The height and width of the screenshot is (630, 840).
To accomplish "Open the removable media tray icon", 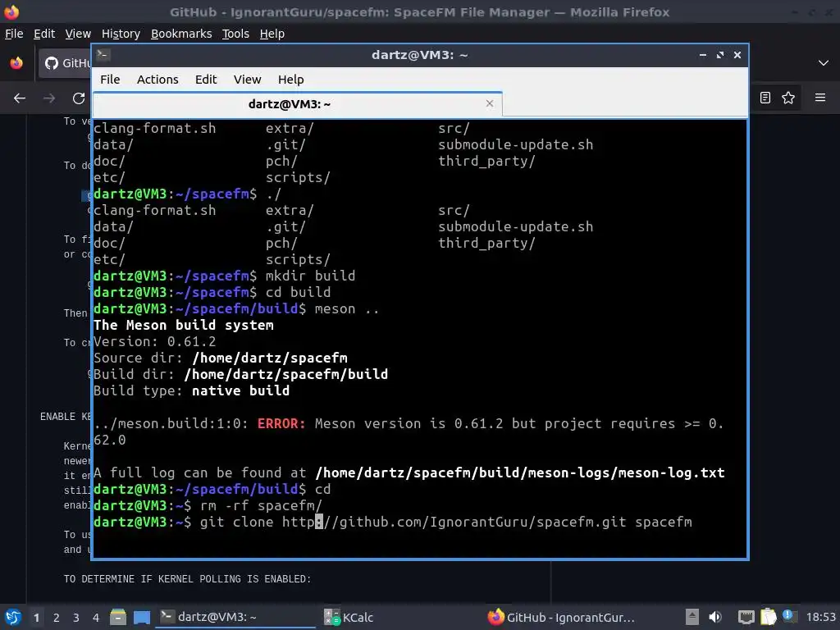I will [x=692, y=617].
